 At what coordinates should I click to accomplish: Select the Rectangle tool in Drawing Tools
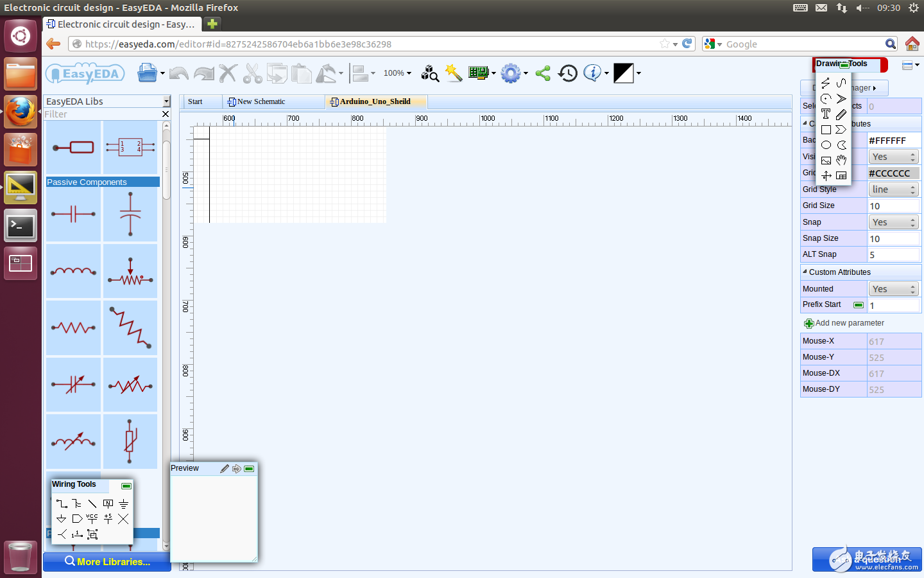(x=826, y=129)
